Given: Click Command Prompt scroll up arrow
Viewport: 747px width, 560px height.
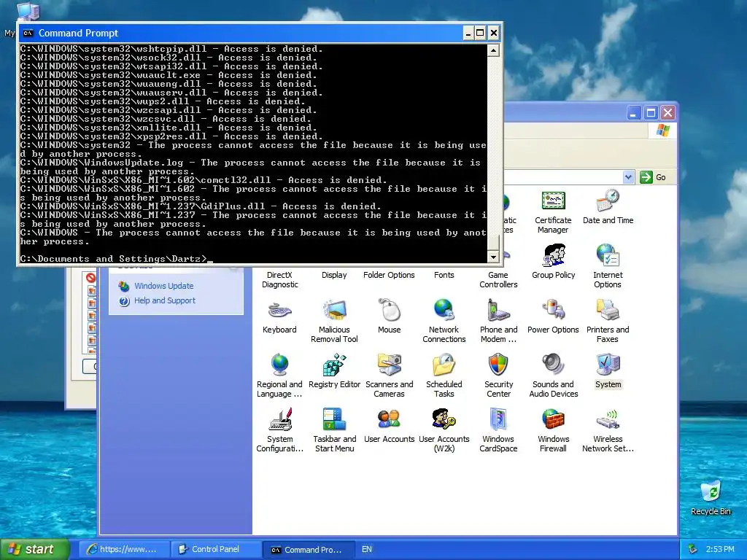Looking at the screenshot, I should (494, 50).
